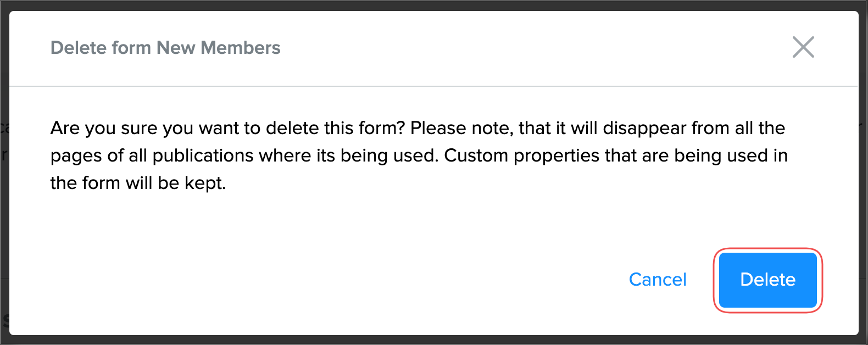
Task: Click the blue Delete button
Action: [767, 280]
